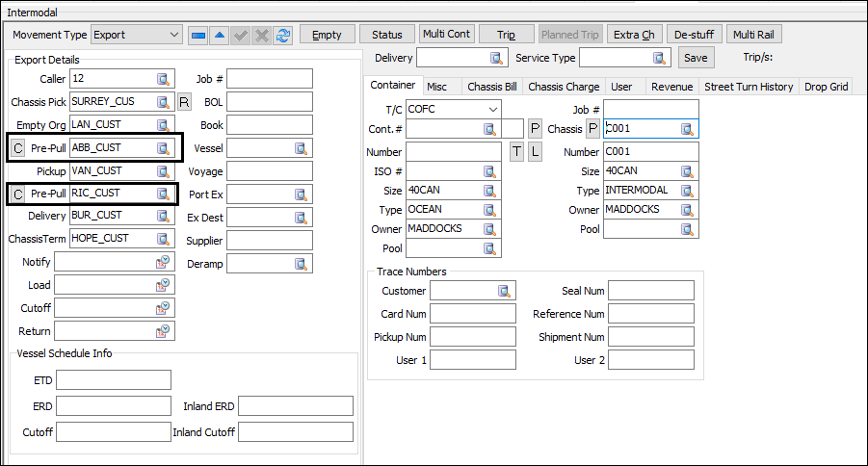This screenshot has width=868, height=466.
Task: Open the T/C COFC dropdown
Action: (x=493, y=110)
